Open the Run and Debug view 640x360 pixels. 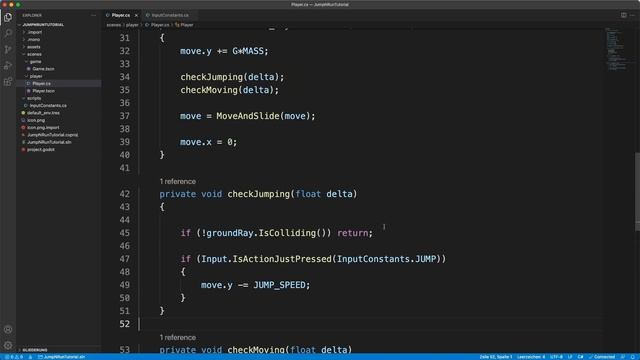(x=8, y=66)
